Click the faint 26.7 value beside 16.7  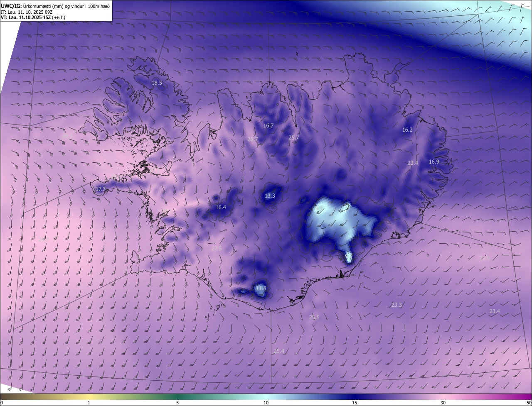pos(252,139)
